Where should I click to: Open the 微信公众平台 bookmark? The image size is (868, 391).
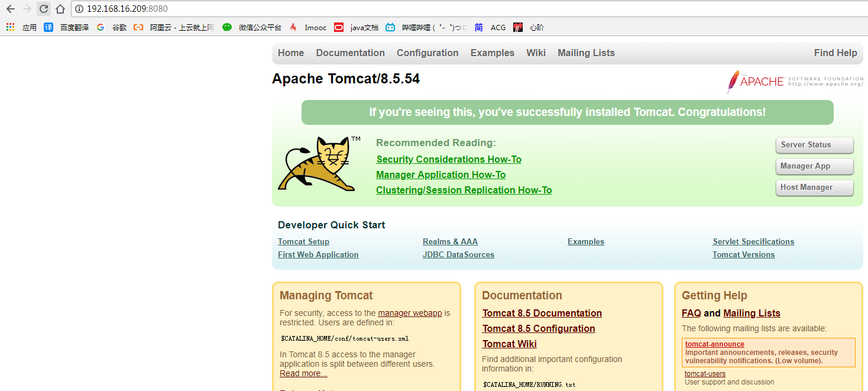(x=252, y=27)
